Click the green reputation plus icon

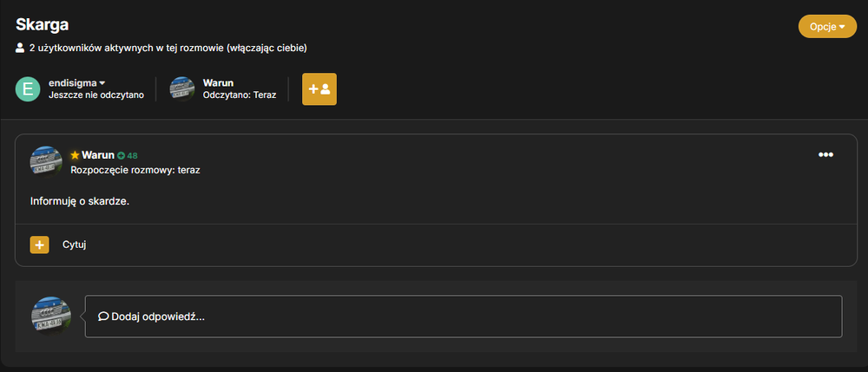pyautogui.click(x=121, y=156)
